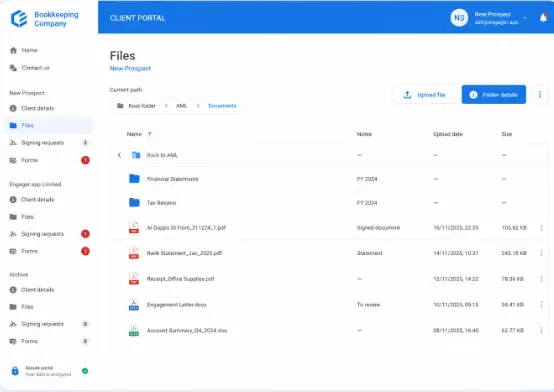The width and height of the screenshot is (554, 392).
Task: Click PDF icon for Al Duppo Di Fiore file
Action: tap(134, 227)
